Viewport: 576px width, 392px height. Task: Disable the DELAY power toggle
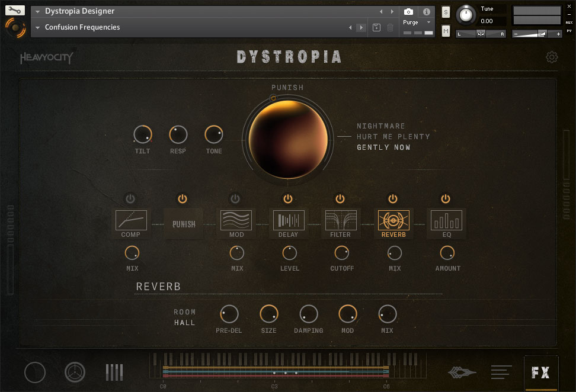tap(288, 198)
